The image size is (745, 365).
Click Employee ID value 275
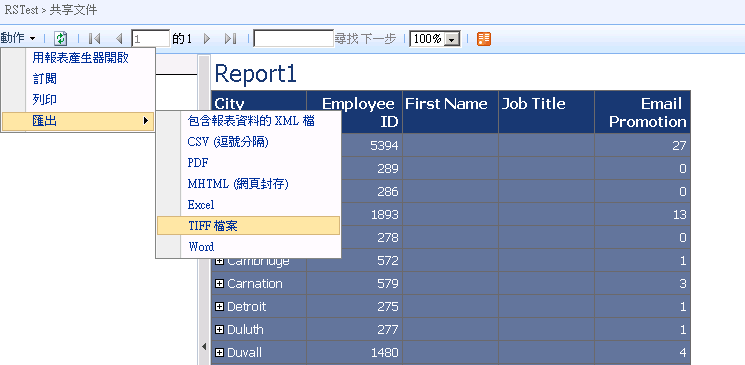click(x=388, y=307)
